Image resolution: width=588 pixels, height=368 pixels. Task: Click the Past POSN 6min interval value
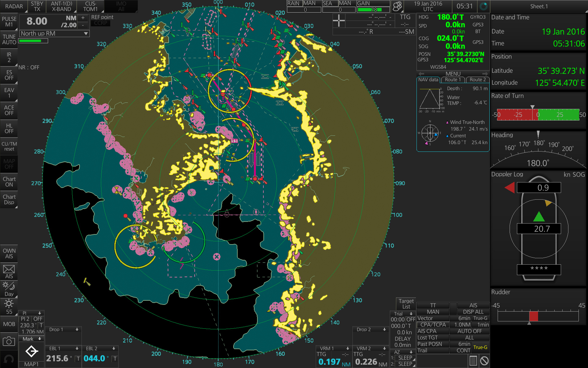[x=461, y=344]
